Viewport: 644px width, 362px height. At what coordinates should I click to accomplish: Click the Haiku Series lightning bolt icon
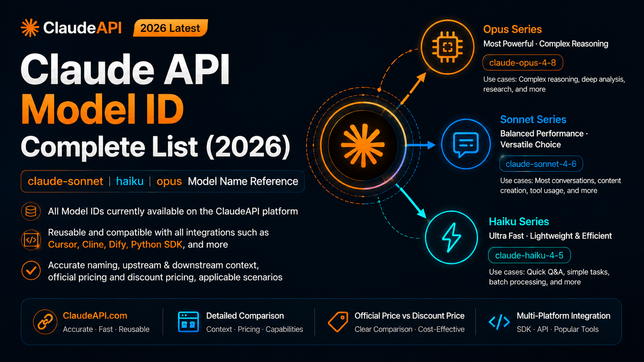(451, 237)
